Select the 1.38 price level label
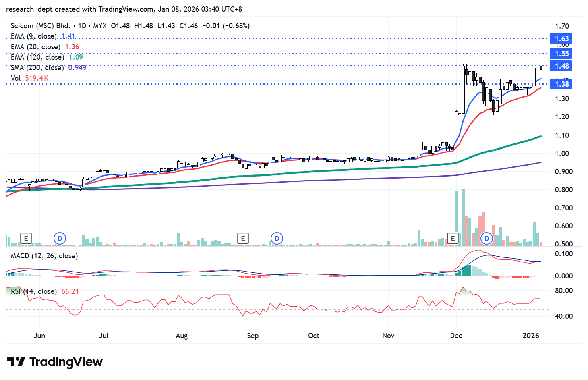 561,84
